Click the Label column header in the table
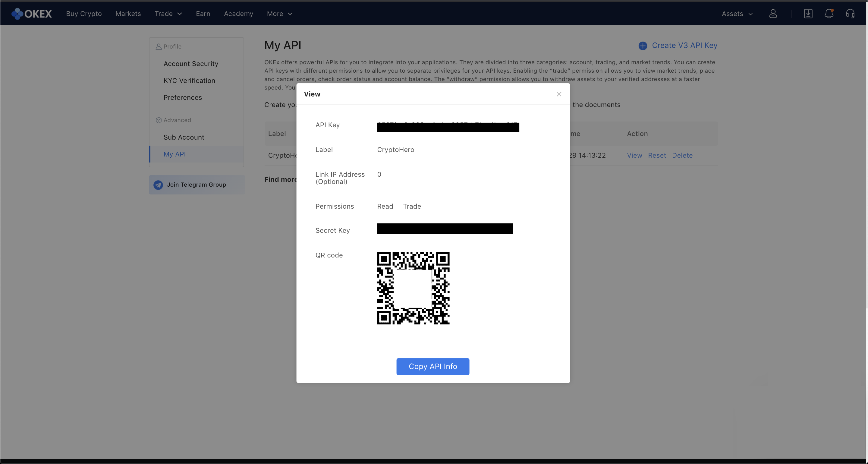The height and width of the screenshot is (464, 868). coord(277,134)
